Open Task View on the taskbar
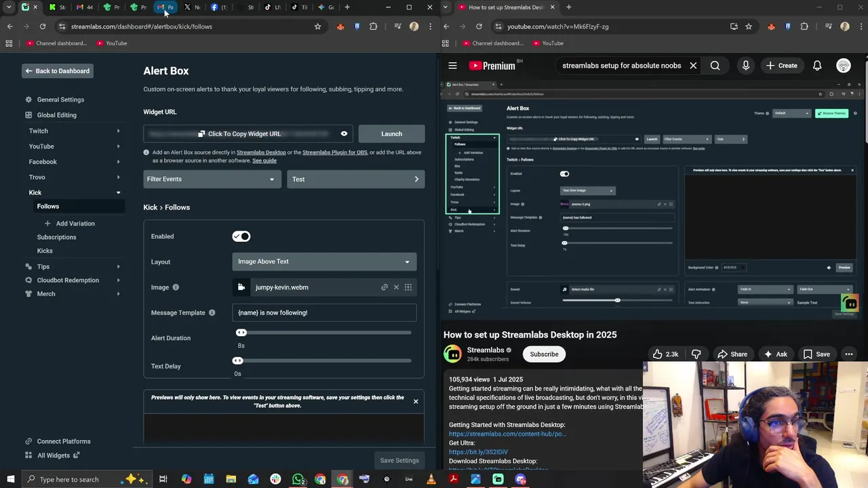This screenshot has width=868, height=488. pyautogui.click(x=163, y=479)
